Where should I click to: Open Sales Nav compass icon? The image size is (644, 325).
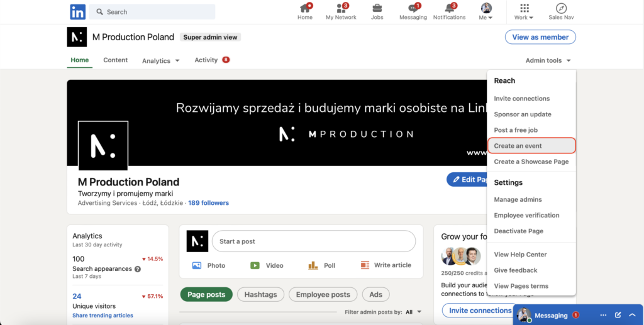tap(561, 8)
